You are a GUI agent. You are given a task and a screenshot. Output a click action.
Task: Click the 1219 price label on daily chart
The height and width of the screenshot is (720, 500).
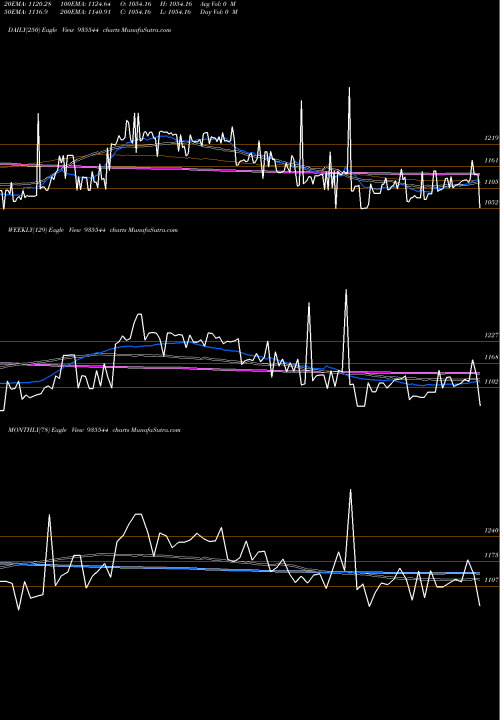tap(491, 138)
